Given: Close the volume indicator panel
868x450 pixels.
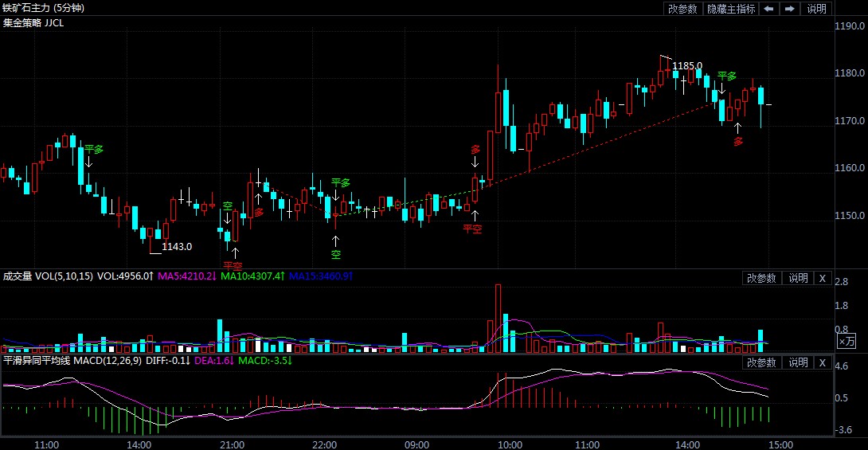Looking at the screenshot, I should 823,278.
